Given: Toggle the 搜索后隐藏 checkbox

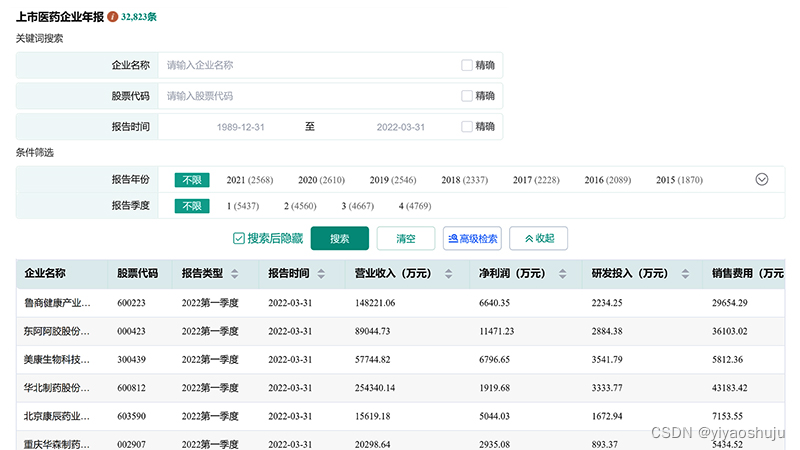Looking at the screenshot, I should point(239,238).
